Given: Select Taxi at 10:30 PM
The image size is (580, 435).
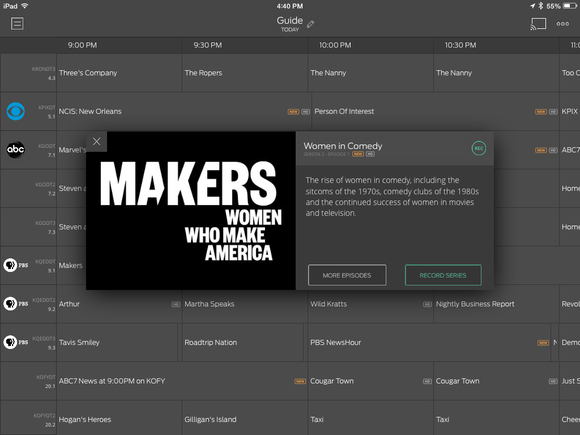Looking at the screenshot, I should [x=496, y=419].
